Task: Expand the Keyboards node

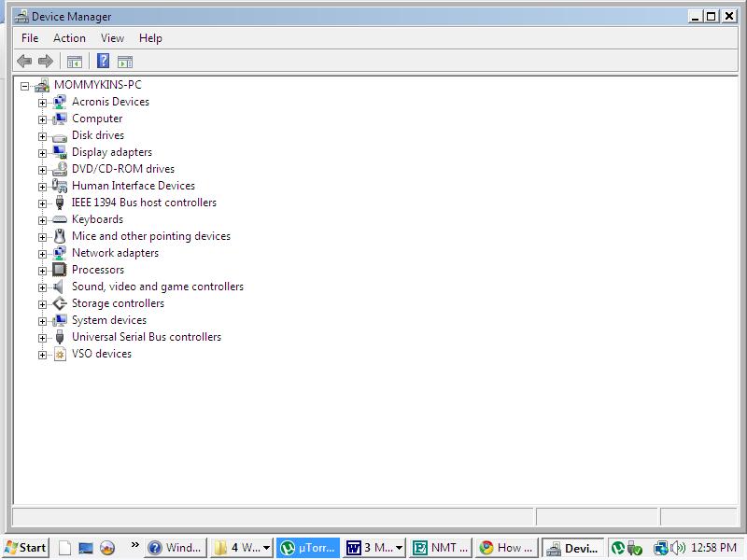Action: [42, 220]
